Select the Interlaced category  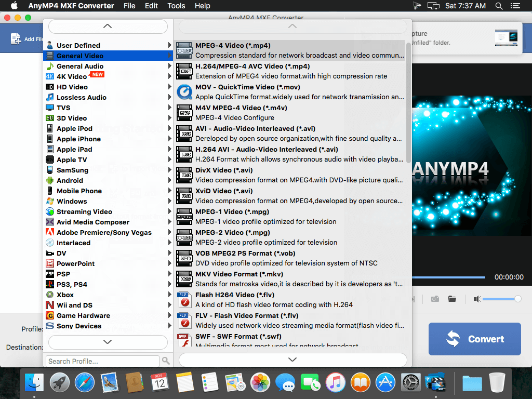[108, 243]
